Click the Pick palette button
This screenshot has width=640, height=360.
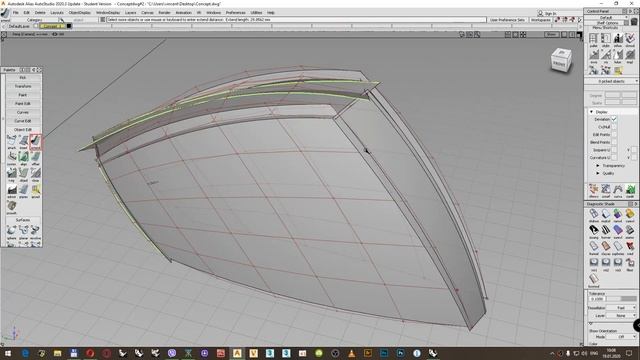23,78
